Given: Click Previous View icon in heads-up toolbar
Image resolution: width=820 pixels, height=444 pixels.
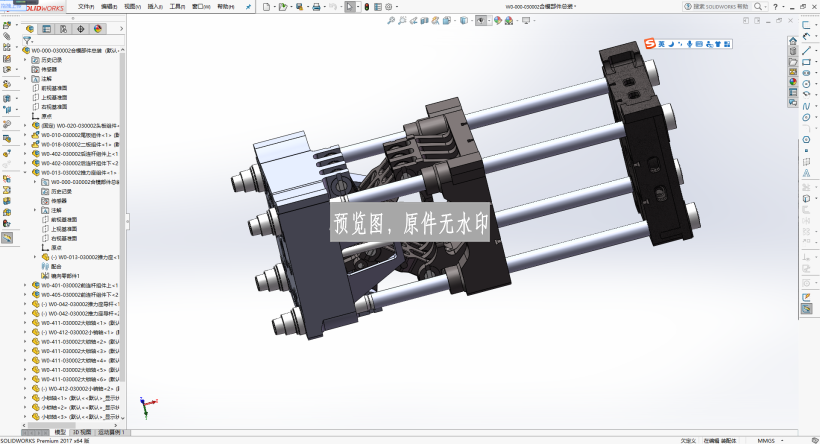Looking at the screenshot, I should (x=413, y=20).
